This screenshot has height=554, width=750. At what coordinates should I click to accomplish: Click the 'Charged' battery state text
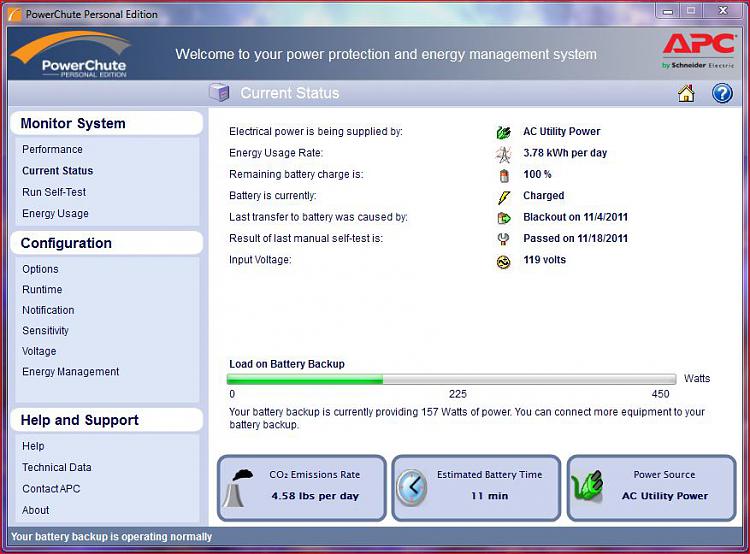click(x=543, y=196)
